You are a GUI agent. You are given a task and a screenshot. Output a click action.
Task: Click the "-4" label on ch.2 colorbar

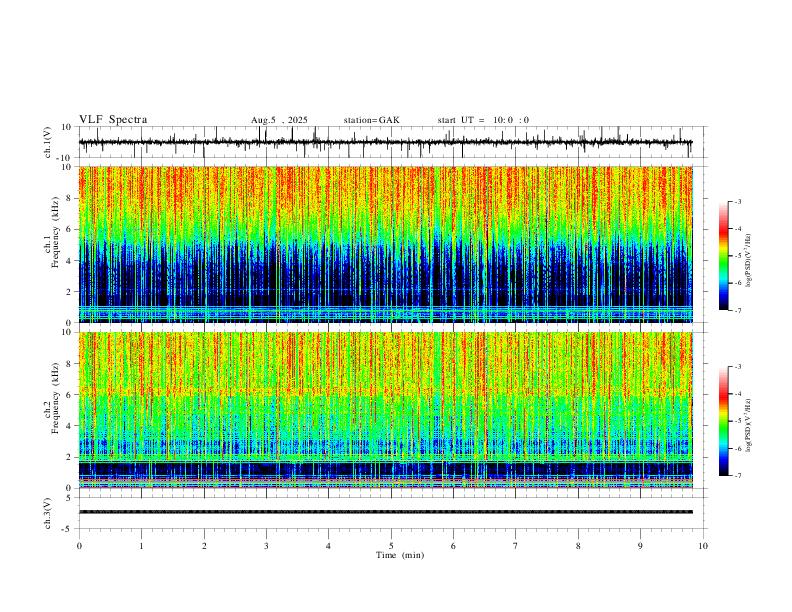[x=737, y=394]
